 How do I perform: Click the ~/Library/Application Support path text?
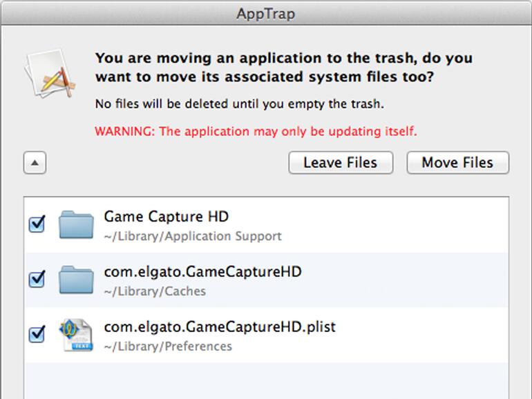(x=193, y=236)
